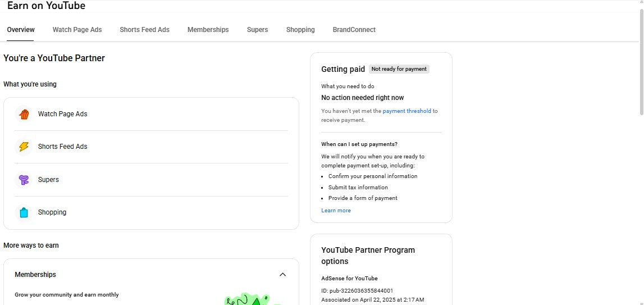Open the Shopping tab

pyautogui.click(x=300, y=30)
